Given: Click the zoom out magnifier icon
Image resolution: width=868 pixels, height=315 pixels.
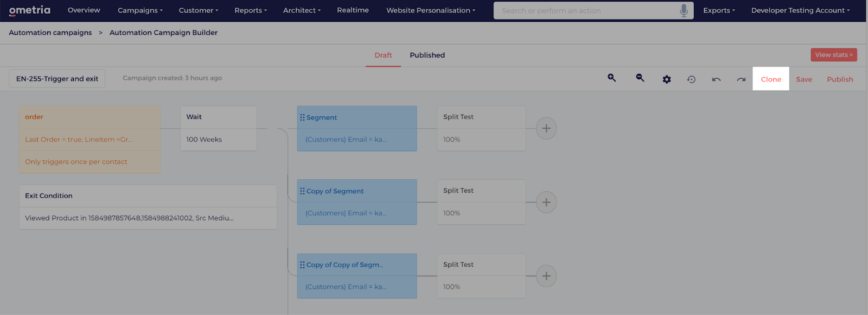Looking at the screenshot, I should coord(640,78).
